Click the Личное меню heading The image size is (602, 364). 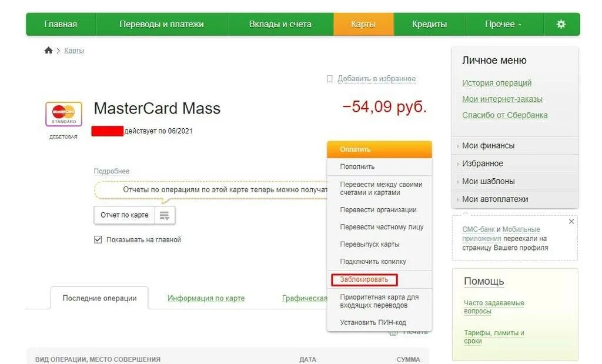pyautogui.click(x=494, y=61)
